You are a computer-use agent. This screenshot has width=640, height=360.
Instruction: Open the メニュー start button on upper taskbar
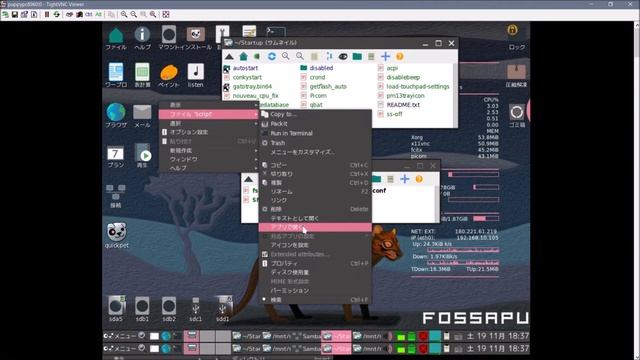(x=120, y=336)
